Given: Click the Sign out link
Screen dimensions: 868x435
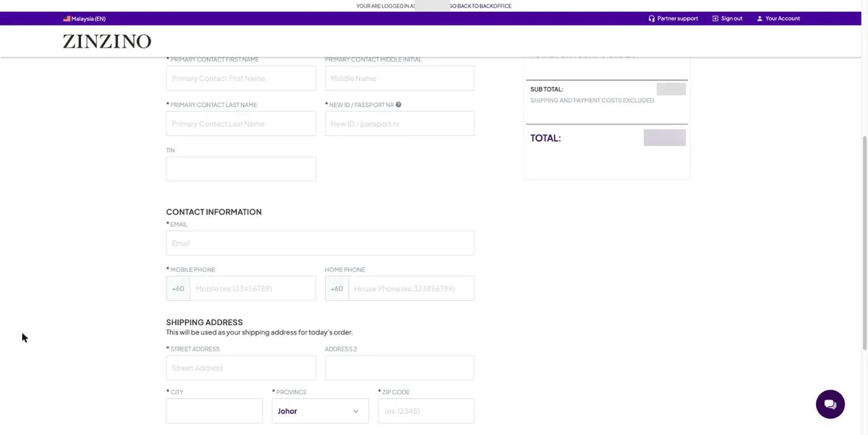Looking at the screenshot, I should tap(727, 19).
